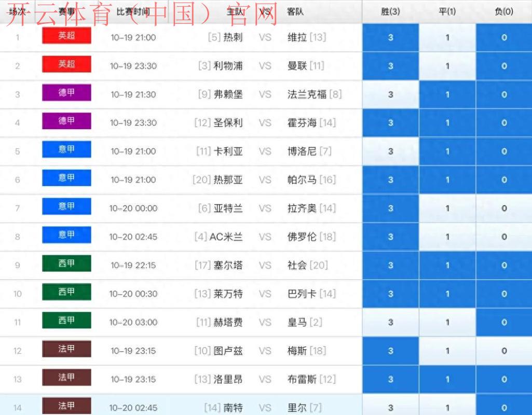Open the 利物浦 home team link
This screenshot has height=415, width=532.
228,66
